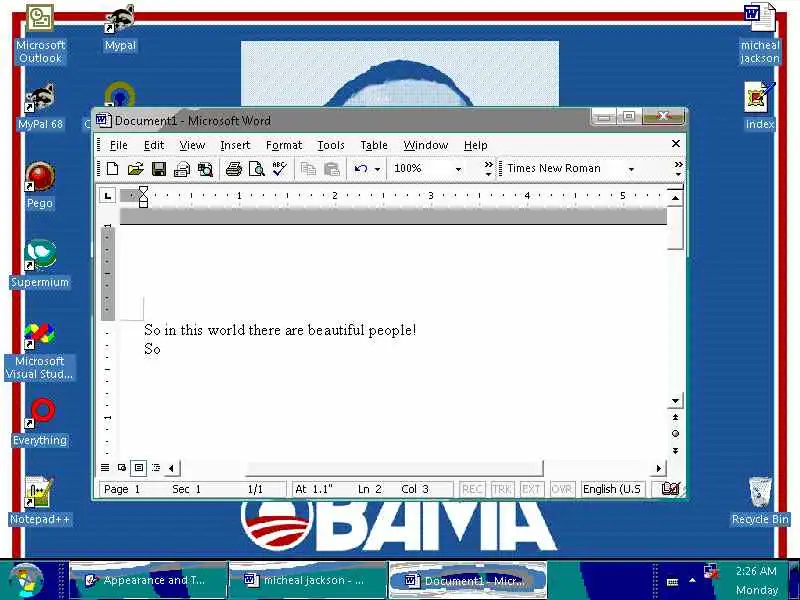The height and width of the screenshot is (600, 800).
Task: Create a new blank document
Action: coord(112,169)
